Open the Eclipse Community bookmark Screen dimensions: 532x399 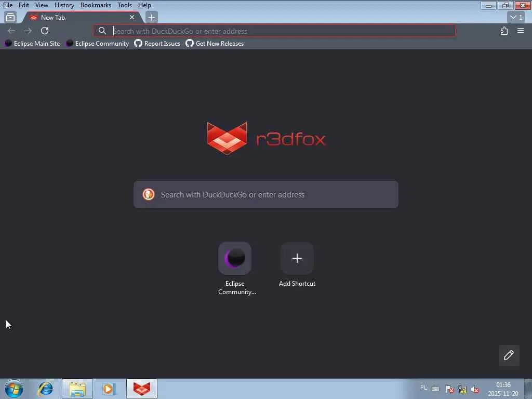click(x=97, y=44)
